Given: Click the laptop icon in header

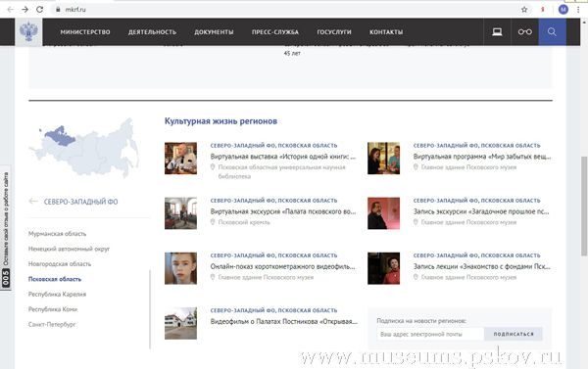Looking at the screenshot, I should (x=497, y=32).
